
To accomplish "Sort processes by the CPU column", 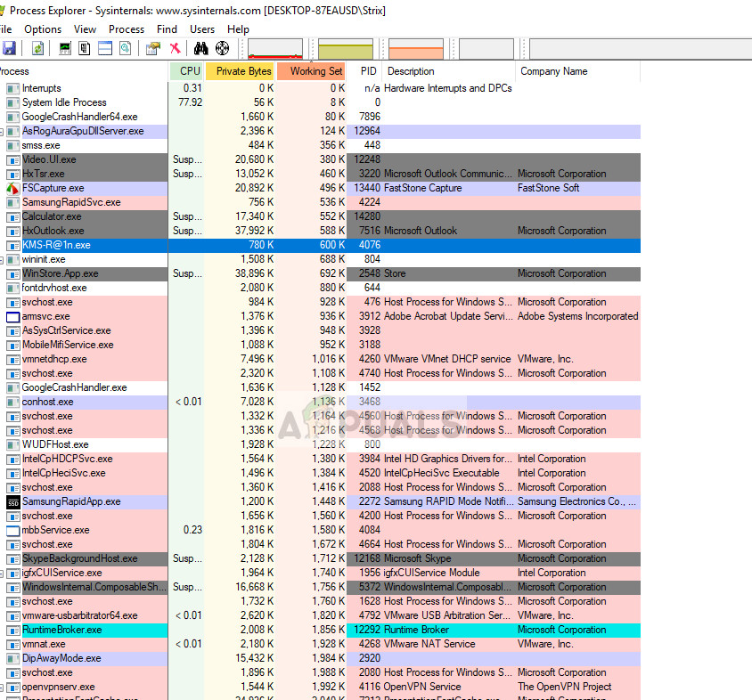I will pyautogui.click(x=188, y=71).
